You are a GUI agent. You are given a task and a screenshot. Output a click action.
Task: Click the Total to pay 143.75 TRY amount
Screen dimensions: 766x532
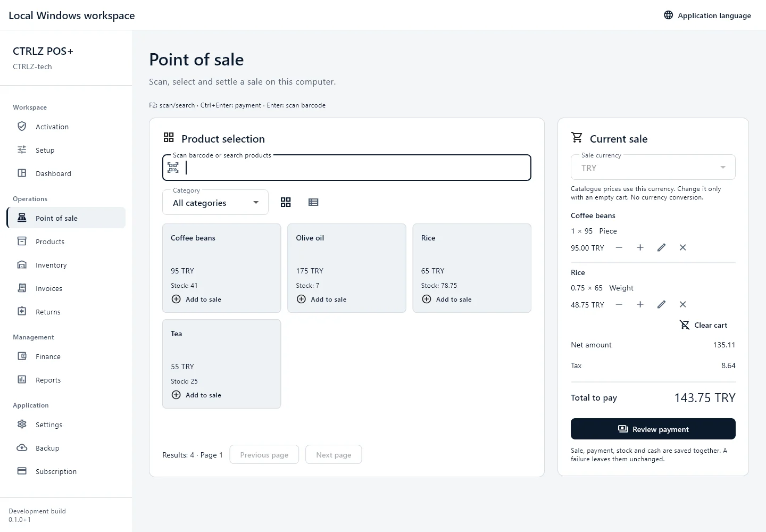pos(705,398)
